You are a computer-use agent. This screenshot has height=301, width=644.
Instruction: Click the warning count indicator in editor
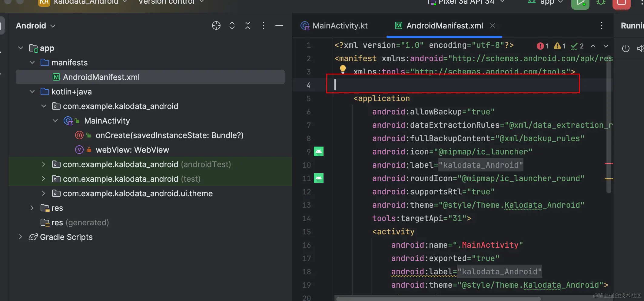point(560,46)
